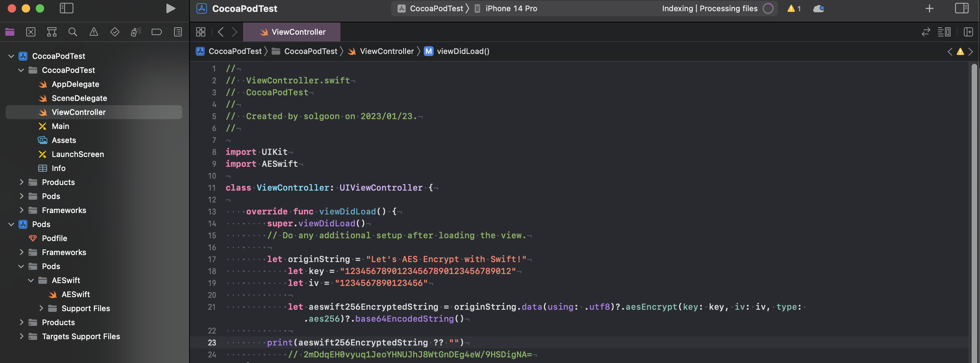
Task: Click line number 23 in gutter
Action: point(212,343)
